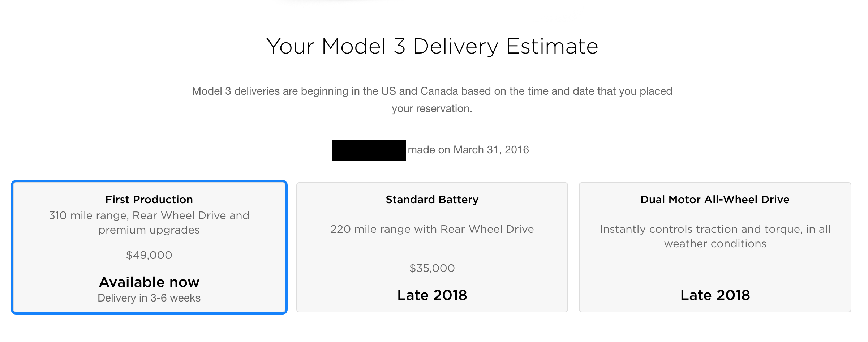The height and width of the screenshot is (342, 868).
Task: Click "Late 2018" under Dual Motor card
Action: pos(715,295)
